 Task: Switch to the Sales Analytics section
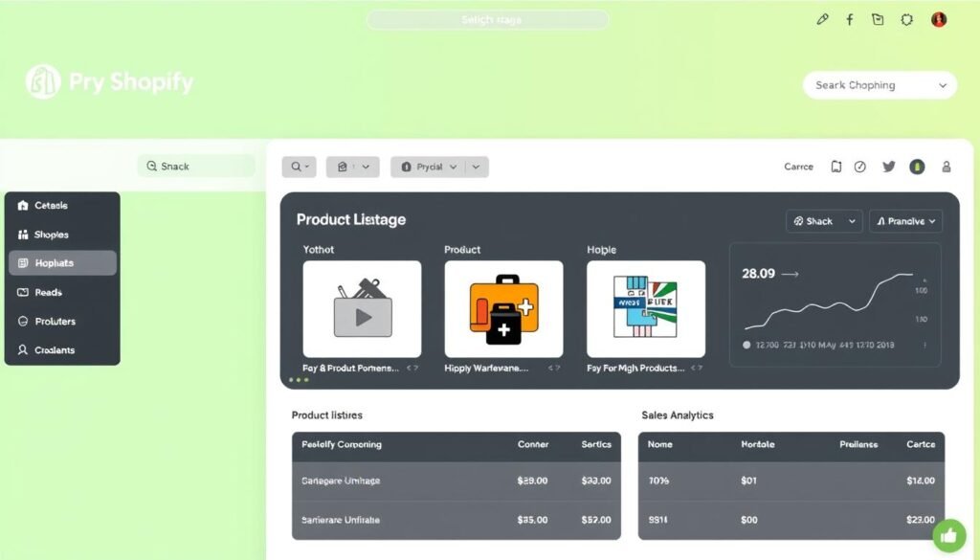(x=677, y=415)
